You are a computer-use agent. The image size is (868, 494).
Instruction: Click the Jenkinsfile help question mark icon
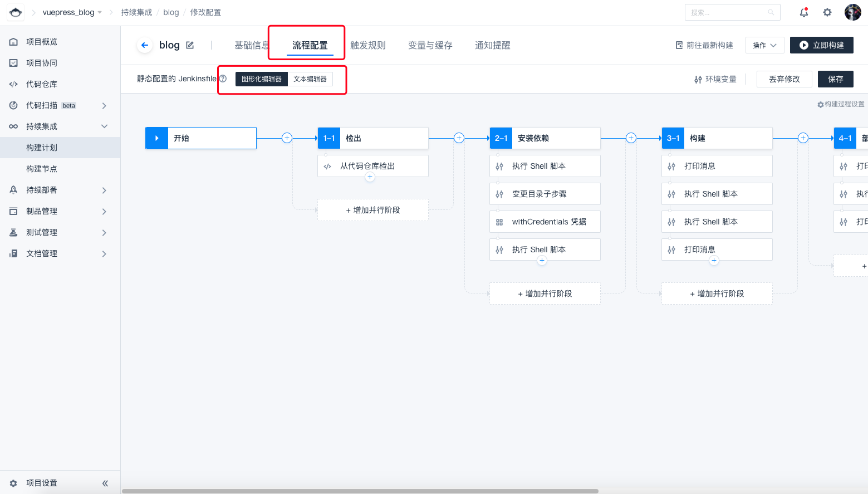point(223,79)
